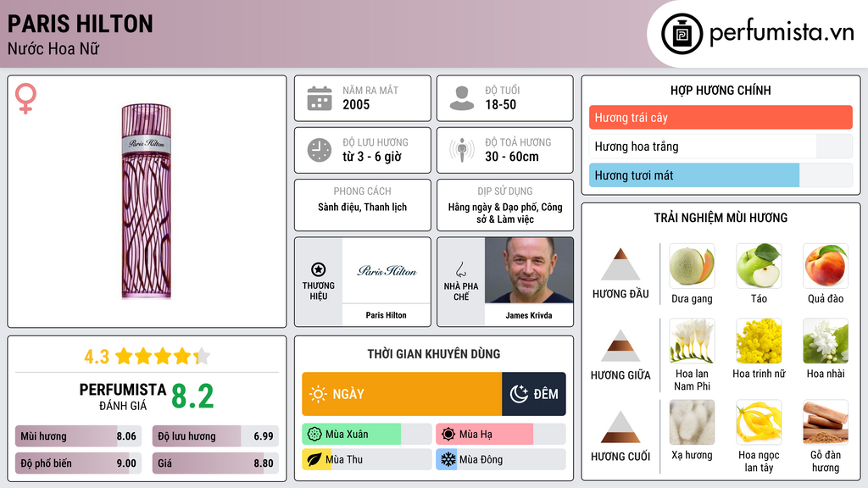Click the Hương tươi mát accord bar
This screenshot has width=868, height=488.
pos(721,175)
